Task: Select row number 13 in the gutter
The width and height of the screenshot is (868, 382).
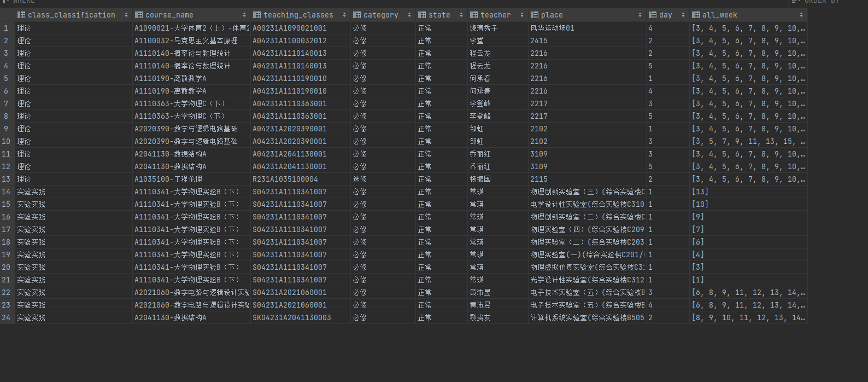Action: (6, 180)
